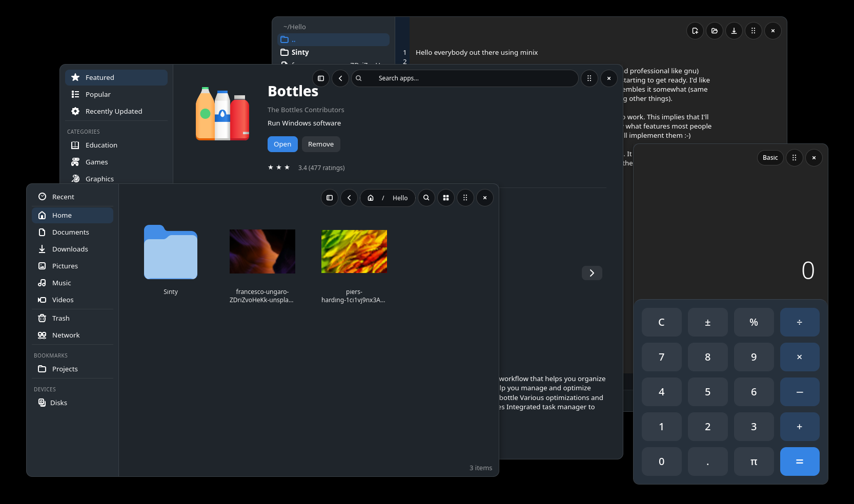The image size is (854, 504).
Task: Clear the calculator with C
Action: pos(662,322)
